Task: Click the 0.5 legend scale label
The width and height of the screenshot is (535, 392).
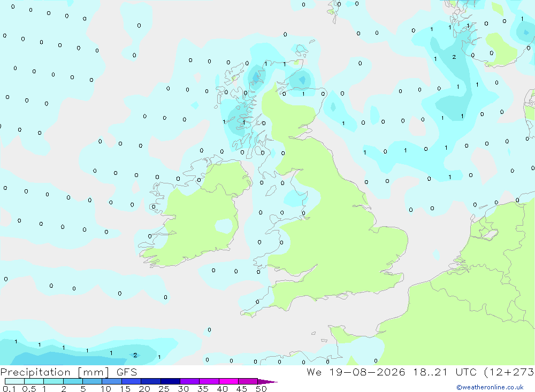Action: [29, 389]
